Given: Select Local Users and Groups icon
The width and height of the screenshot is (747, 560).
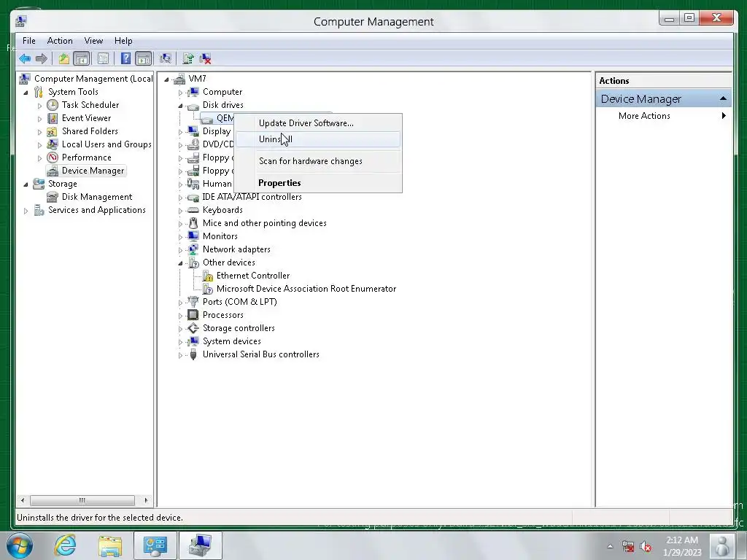Looking at the screenshot, I should [x=53, y=144].
